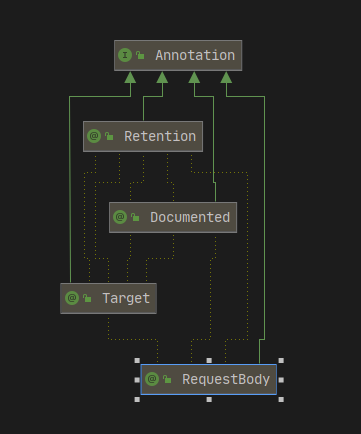Select the RequestBody node label
Screen dimensions: 361x434
(226, 379)
